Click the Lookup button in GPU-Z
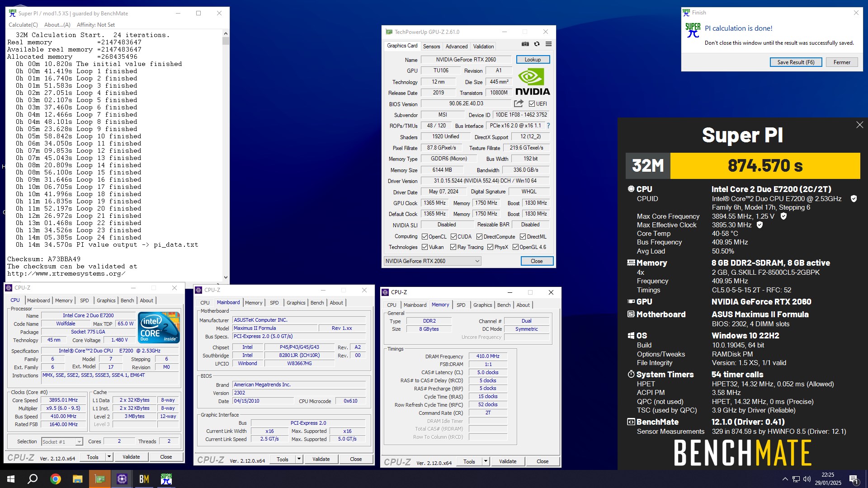The height and width of the screenshot is (488, 868). [x=533, y=60]
